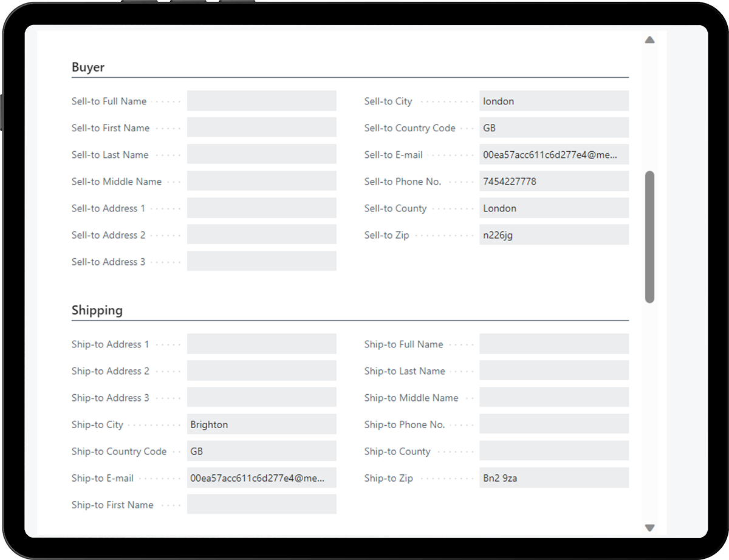Click the Ship-to City field showing Brighton

[261, 425]
